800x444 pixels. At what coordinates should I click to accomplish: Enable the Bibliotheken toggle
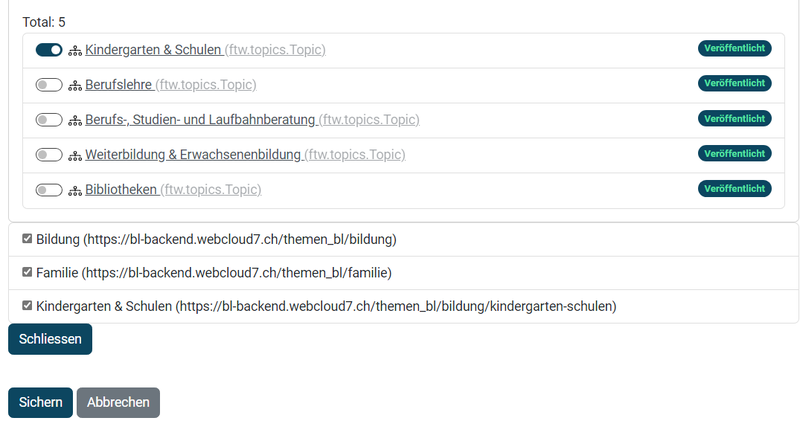(49, 190)
